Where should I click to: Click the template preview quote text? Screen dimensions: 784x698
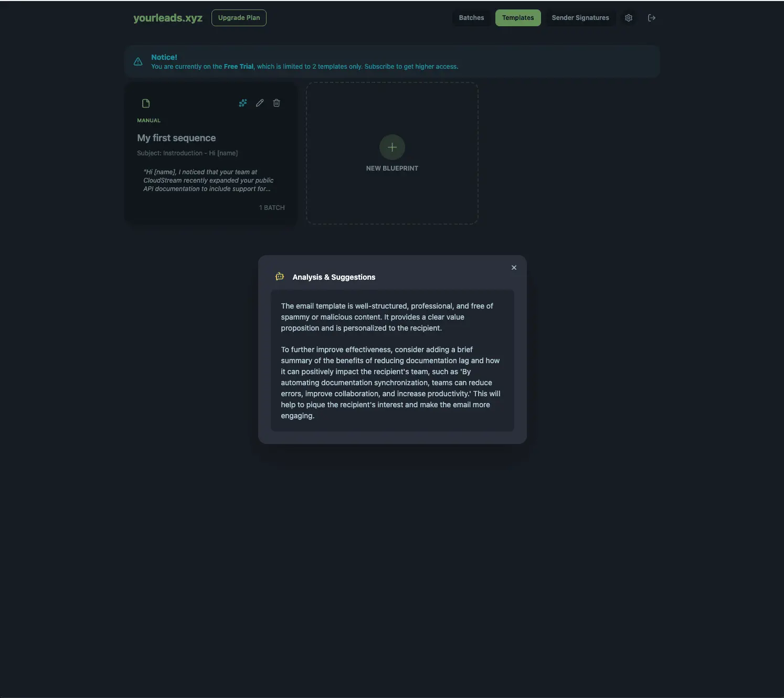point(208,181)
